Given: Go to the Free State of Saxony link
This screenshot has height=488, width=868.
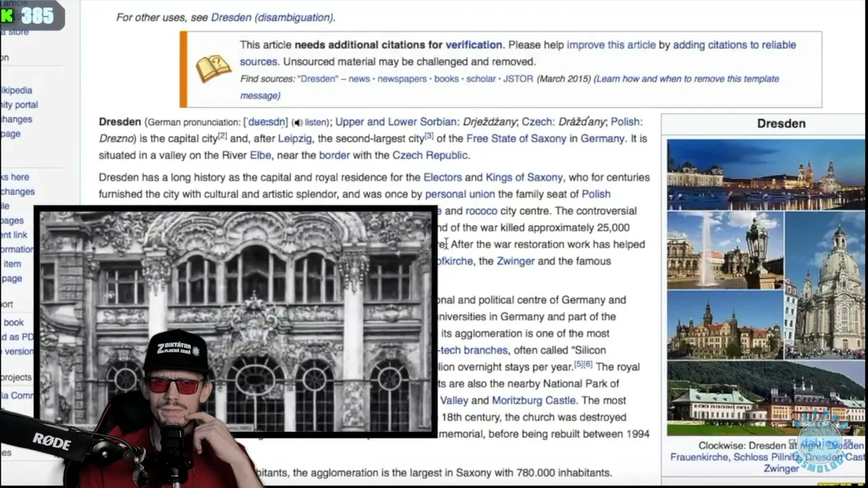Looking at the screenshot, I should [x=516, y=138].
